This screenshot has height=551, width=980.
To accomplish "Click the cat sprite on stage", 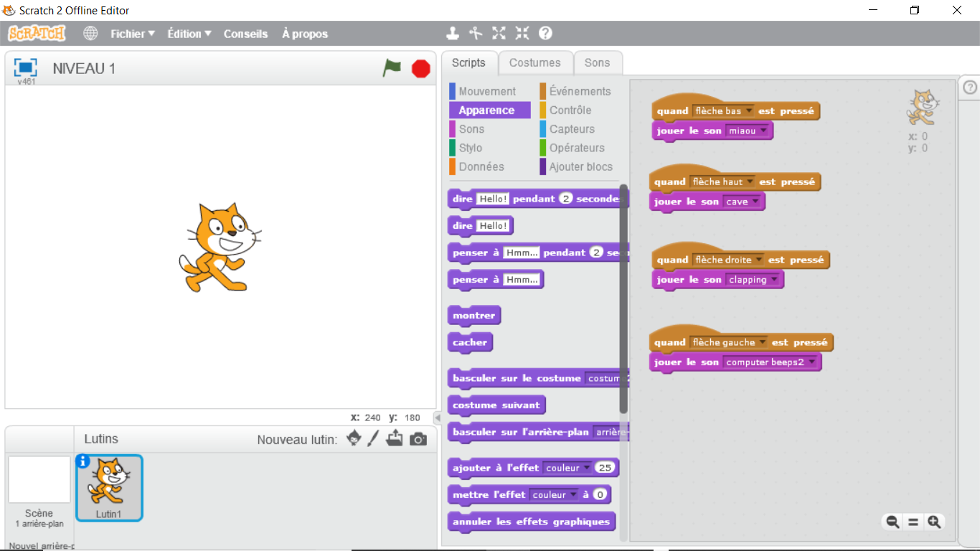I will click(x=219, y=248).
